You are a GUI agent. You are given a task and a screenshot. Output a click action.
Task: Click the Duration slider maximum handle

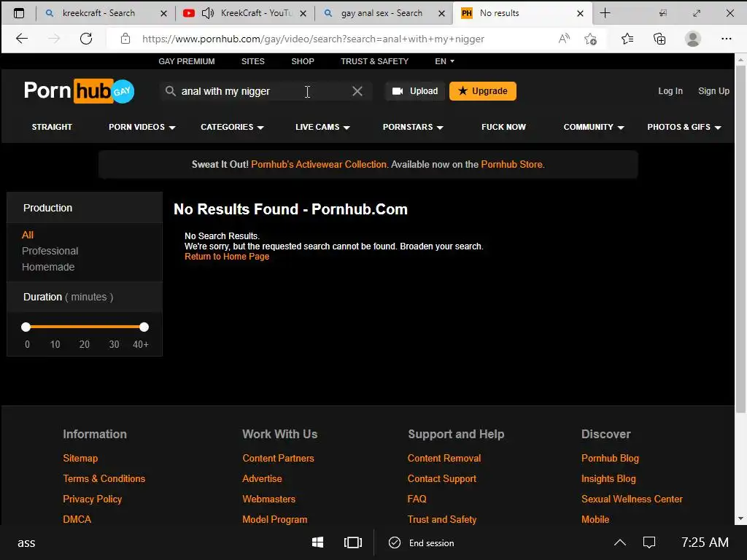144,327
